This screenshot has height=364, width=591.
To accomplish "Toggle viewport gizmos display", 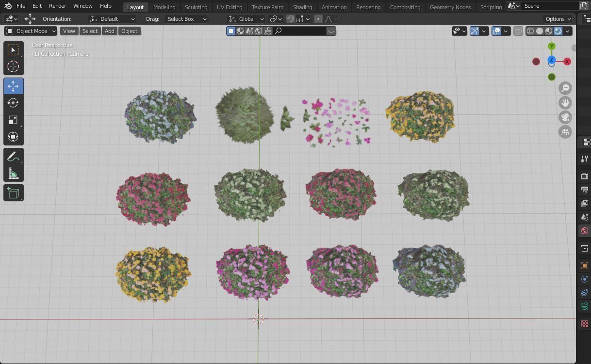I will (475, 31).
